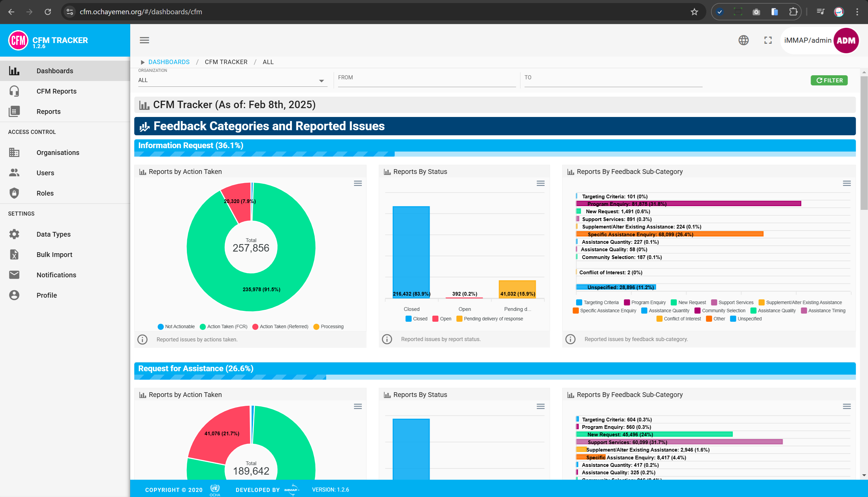
Task: Click the hamburger menu icon to toggle sidebar
Action: [x=144, y=40]
